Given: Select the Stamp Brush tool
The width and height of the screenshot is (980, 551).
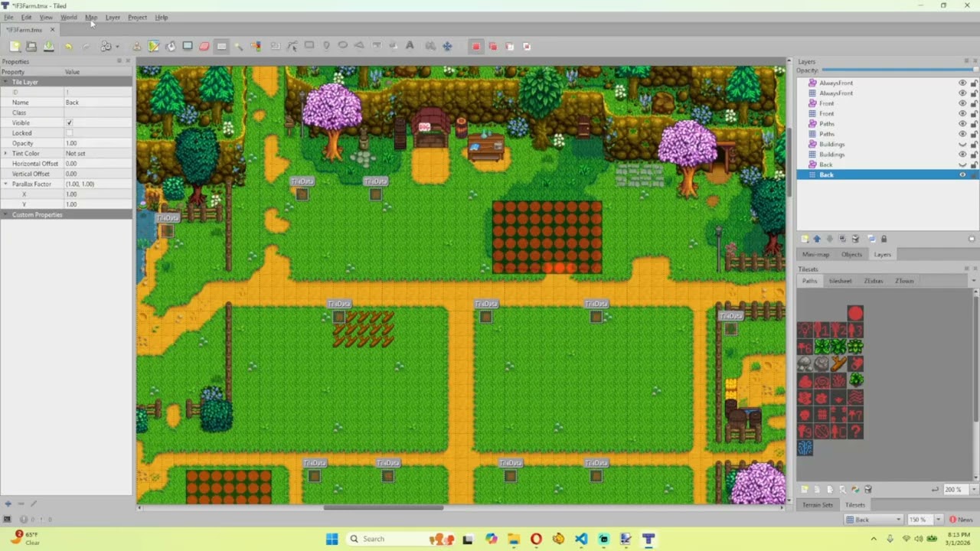Looking at the screenshot, I should (x=136, y=46).
